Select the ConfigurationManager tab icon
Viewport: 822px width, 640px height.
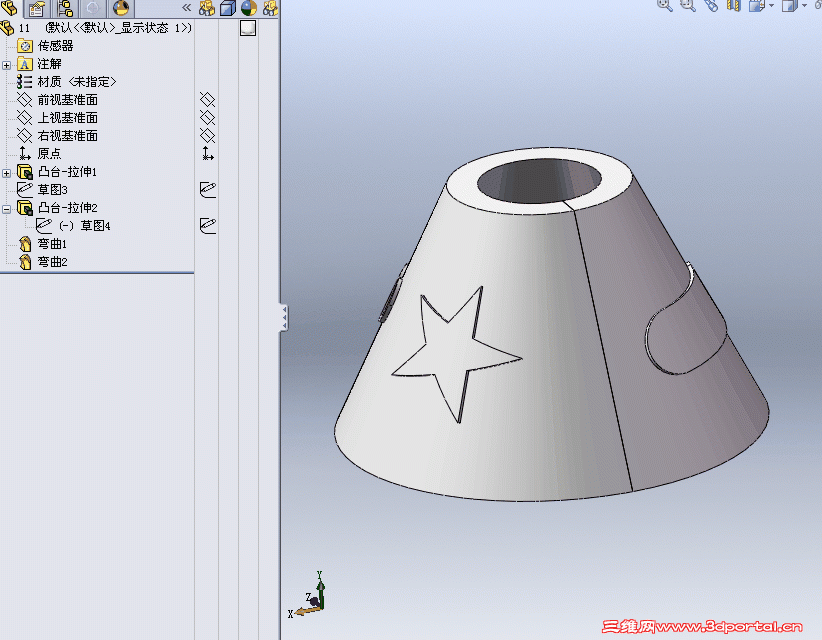[64, 9]
